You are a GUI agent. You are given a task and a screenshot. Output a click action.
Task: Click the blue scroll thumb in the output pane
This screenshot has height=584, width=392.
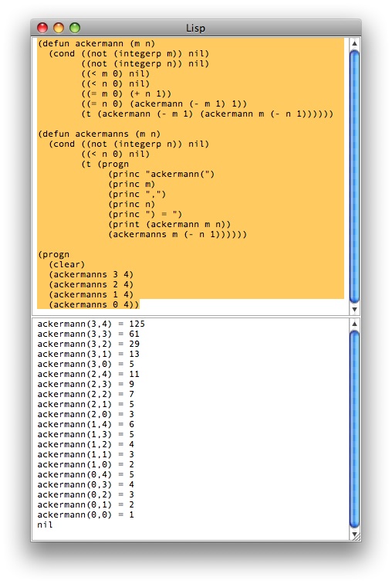tap(355, 429)
